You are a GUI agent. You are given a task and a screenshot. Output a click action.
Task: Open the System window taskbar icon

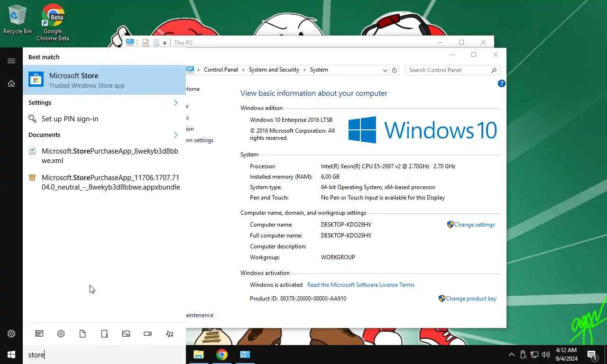tap(245, 355)
